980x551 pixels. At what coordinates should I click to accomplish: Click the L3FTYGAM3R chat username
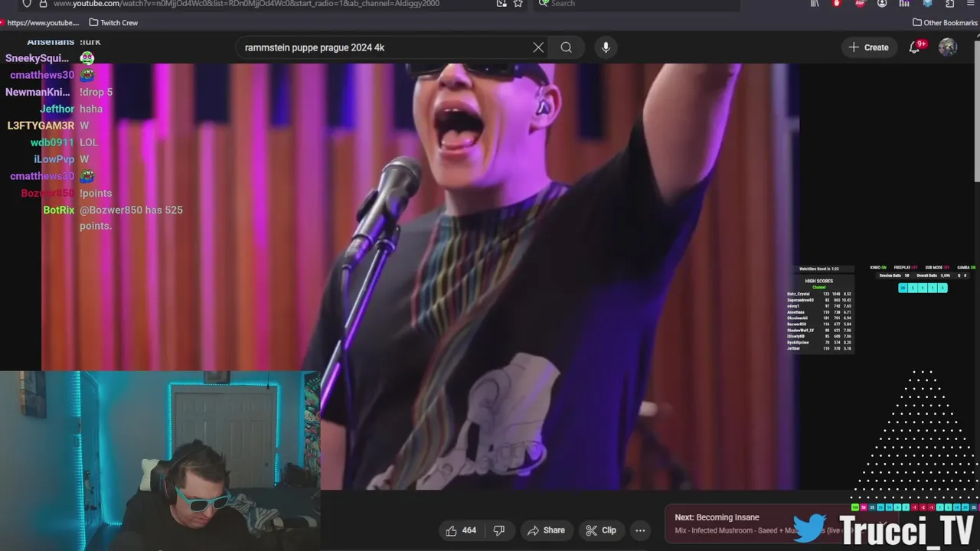(41, 126)
